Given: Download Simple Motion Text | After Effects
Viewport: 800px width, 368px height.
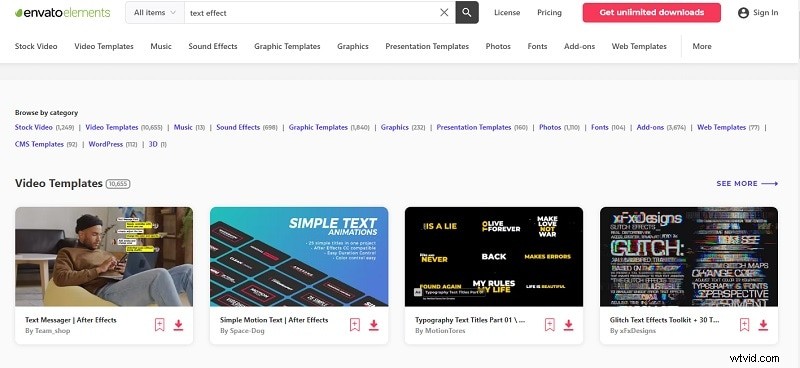Looking at the screenshot, I should pyautogui.click(x=373, y=325).
